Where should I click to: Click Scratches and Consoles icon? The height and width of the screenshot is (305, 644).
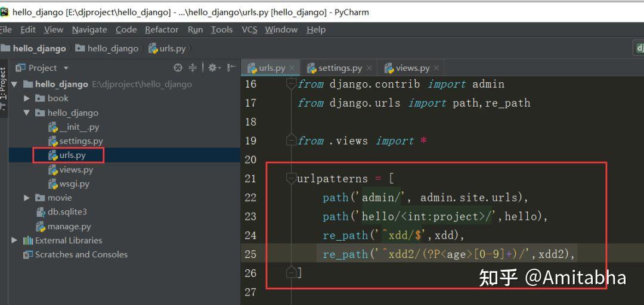coord(28,254)
